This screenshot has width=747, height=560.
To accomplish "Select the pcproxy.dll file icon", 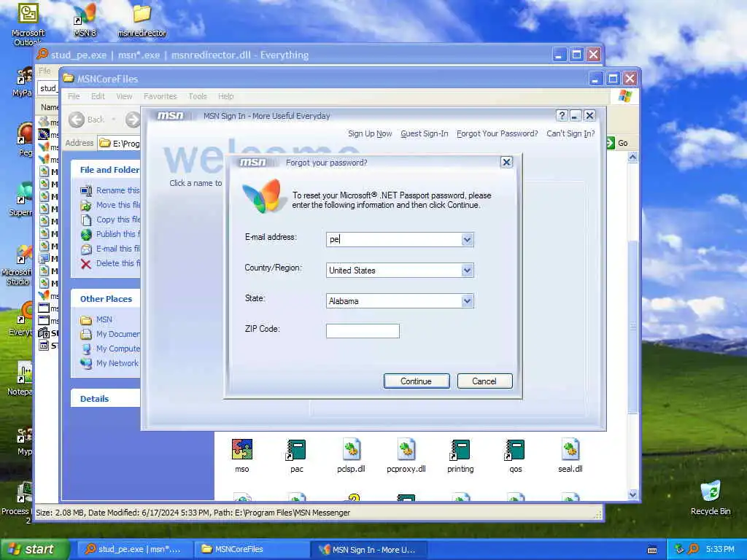I will click(406, 456).
